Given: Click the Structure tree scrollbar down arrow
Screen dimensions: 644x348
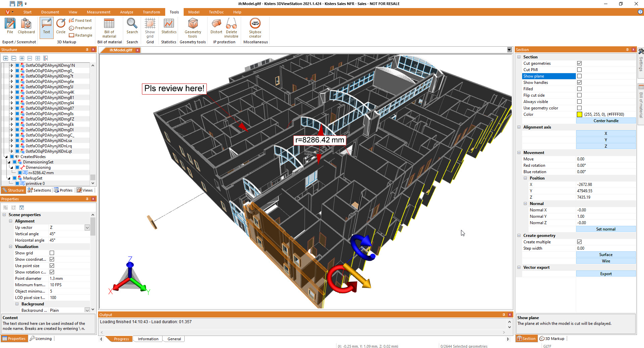Looking at the screenshot, I should tap(93, 183).
